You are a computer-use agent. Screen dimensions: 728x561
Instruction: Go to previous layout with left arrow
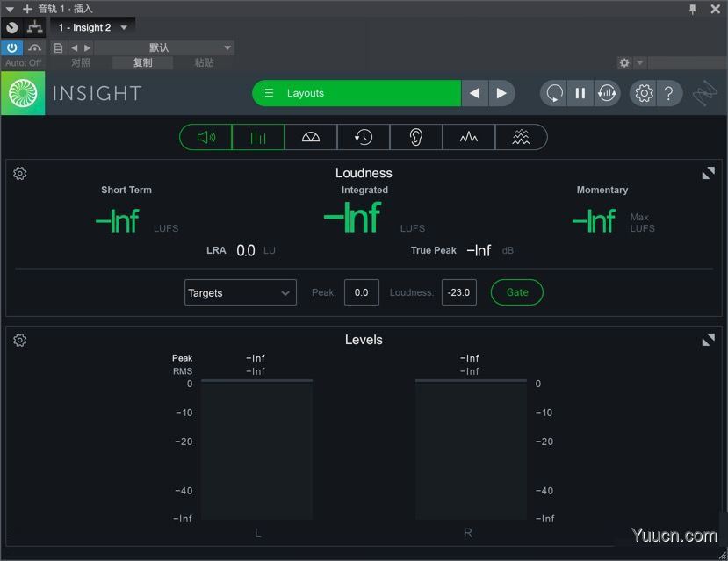pyautogui.click(x=474, y=93)
